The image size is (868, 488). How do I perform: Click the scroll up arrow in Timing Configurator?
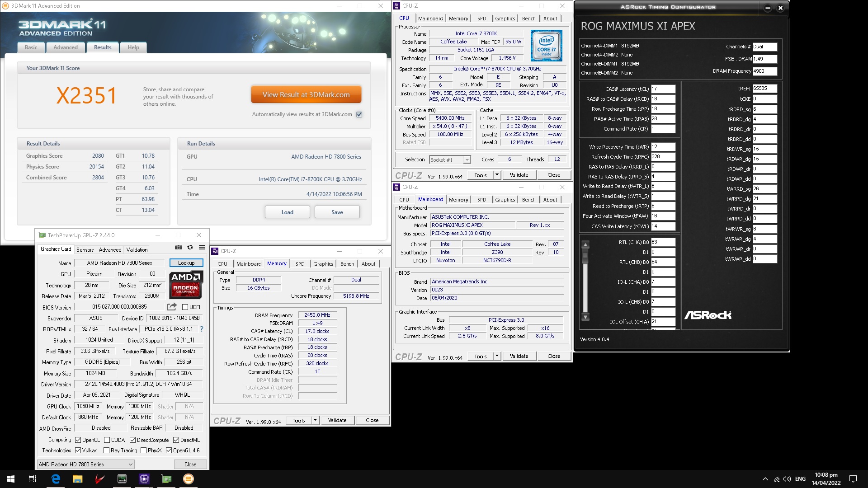click(585, 245)
